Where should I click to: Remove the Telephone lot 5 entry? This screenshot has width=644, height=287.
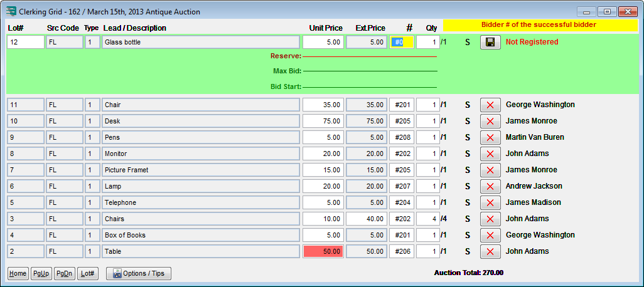pos(490,202)
